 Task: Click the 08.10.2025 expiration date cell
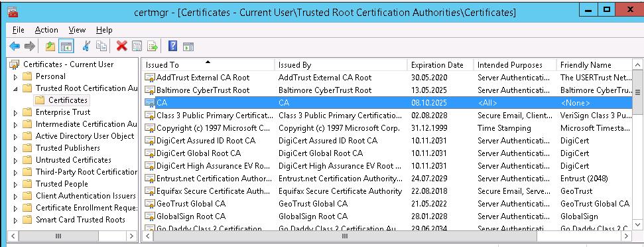[429, 103]
